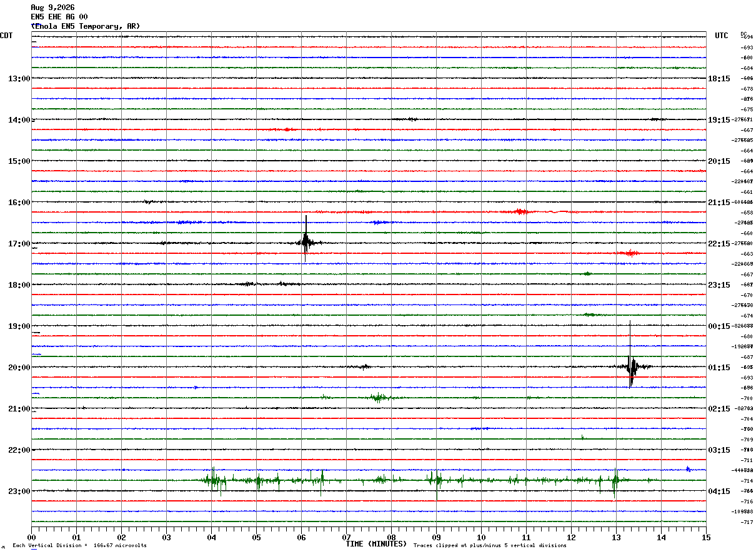Click the EN5 EHE AG 00 channel label

pyautogui.click(x=59, y=17)
